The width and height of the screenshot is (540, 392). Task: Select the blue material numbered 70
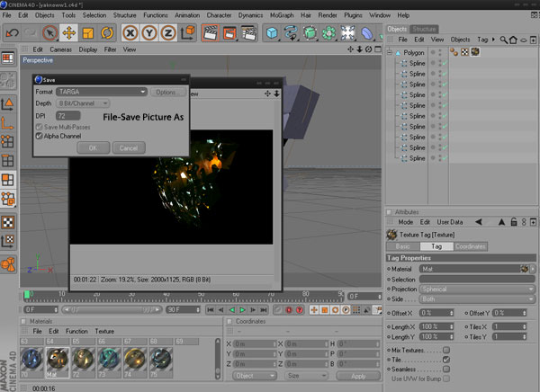coord(31,362)
